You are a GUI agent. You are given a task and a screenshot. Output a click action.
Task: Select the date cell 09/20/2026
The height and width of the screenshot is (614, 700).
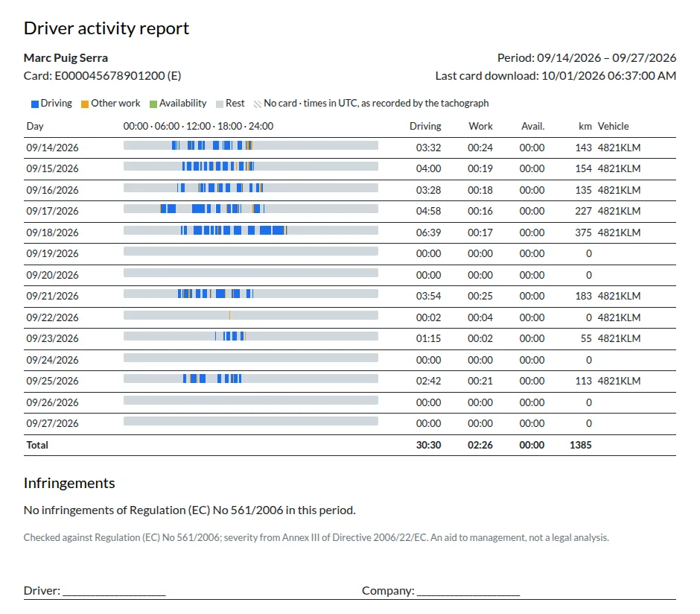click(52, 275)
